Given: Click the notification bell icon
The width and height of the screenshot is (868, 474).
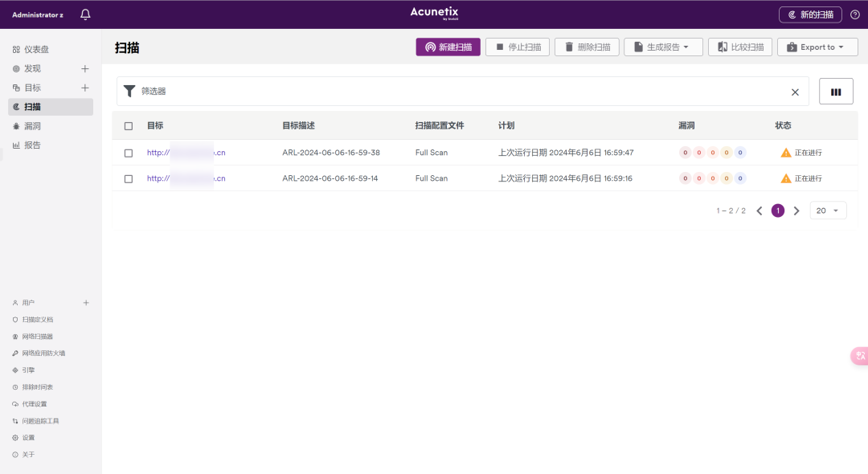Looking at the screenshot, I should (x=86, y=14).
